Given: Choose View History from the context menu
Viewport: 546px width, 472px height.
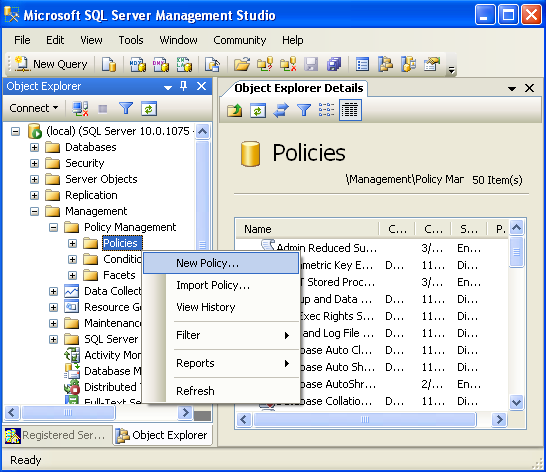Looking at the screenshot, I should pos(221,307).
